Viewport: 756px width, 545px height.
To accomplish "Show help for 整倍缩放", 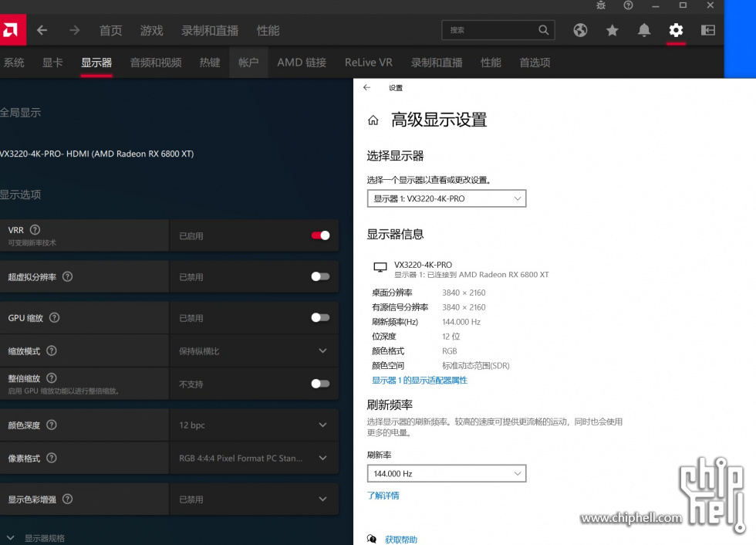I will coord(52,377).
